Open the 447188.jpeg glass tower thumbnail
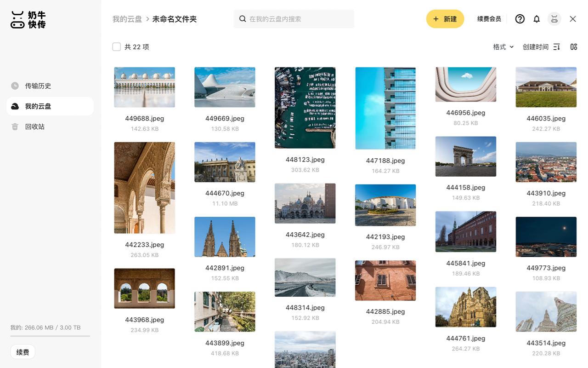 [385, 108]
